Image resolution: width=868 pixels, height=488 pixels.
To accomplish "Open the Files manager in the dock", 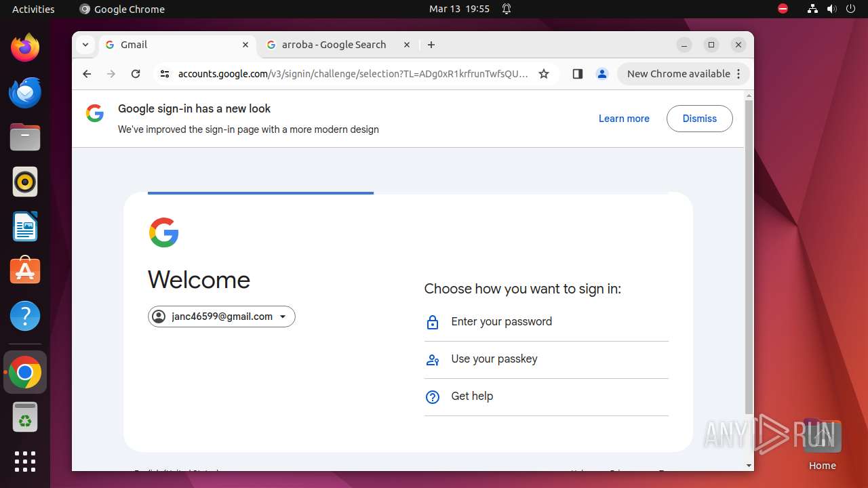I will pyautogui.click(x=25, y=137).
